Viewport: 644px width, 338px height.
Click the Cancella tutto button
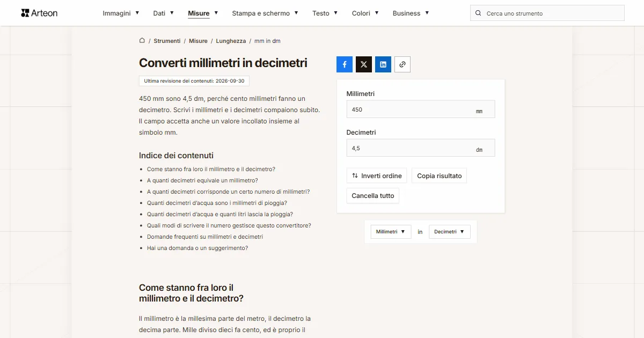pyautogui.click(x=373, y=196)
